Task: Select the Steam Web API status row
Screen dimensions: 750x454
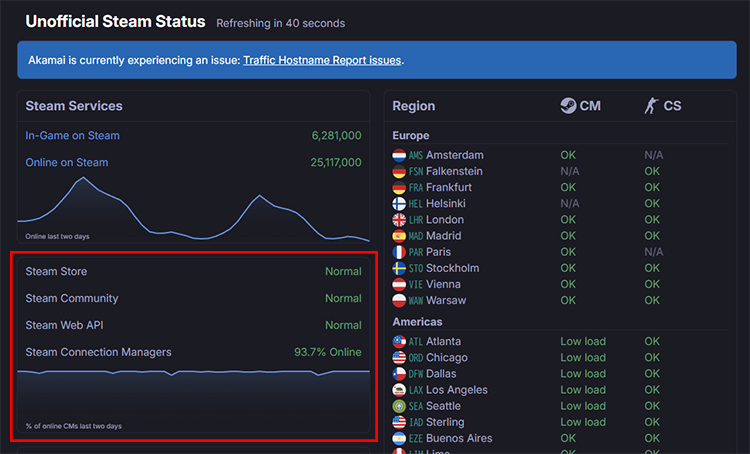Action: coord(193,325)
